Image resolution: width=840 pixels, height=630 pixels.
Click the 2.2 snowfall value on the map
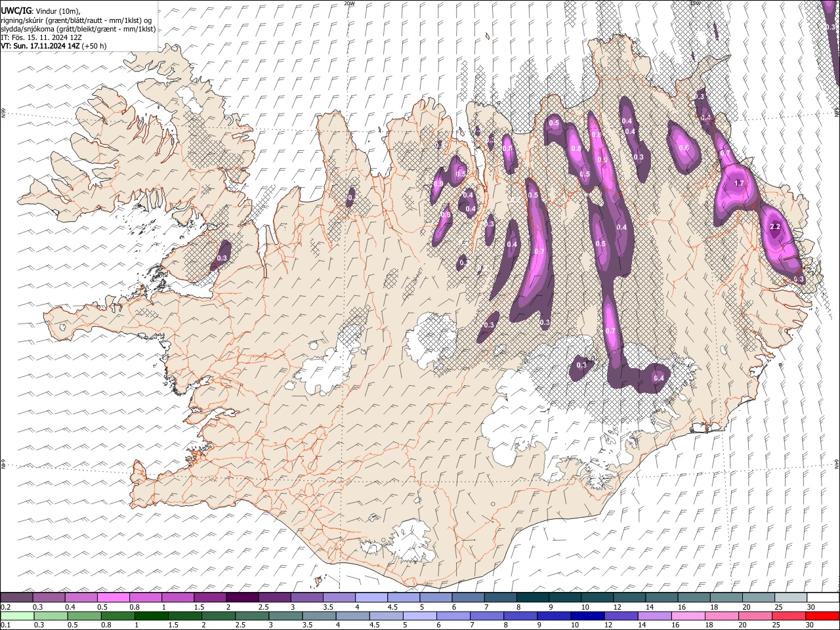click(x=774, y=226)
